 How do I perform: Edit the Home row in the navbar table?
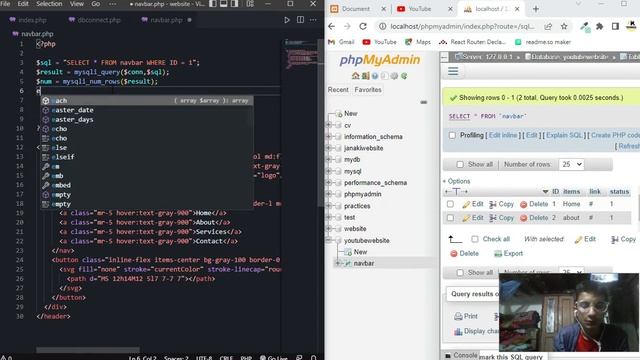coord(473,204)
